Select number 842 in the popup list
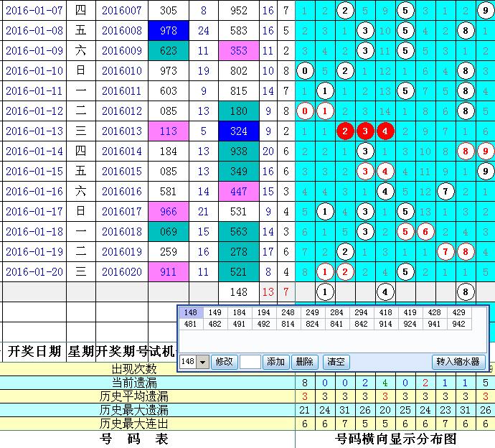This screenshot has width=495, height=448. (x=361, y=324)
